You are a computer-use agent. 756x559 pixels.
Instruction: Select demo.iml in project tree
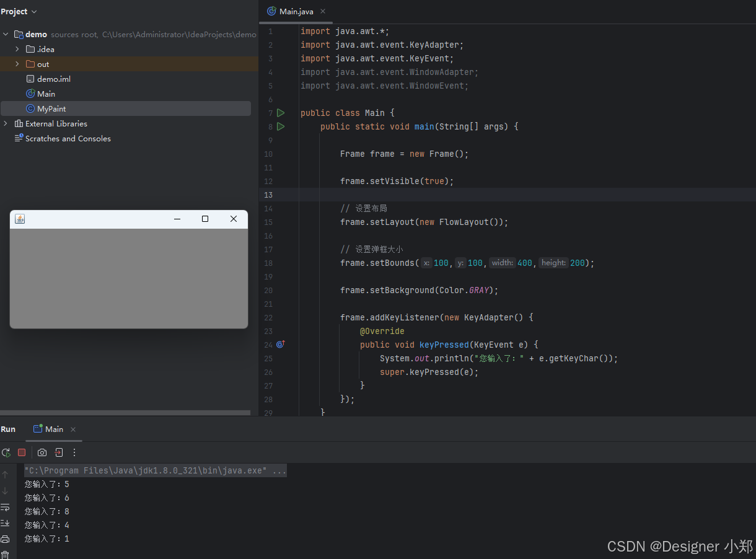(54, 79)
